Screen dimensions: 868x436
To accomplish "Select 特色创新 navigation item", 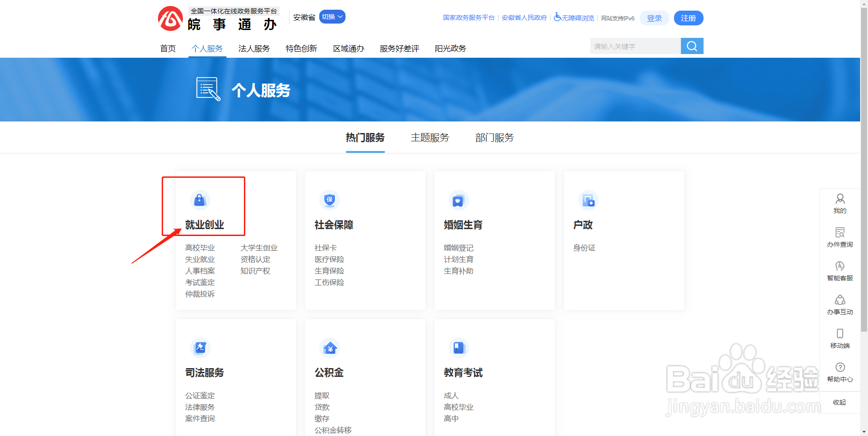I will 301,48.
